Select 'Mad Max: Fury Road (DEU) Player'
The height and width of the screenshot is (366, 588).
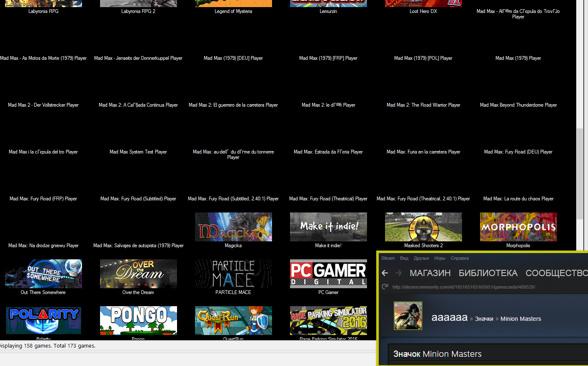click(518, 152)
